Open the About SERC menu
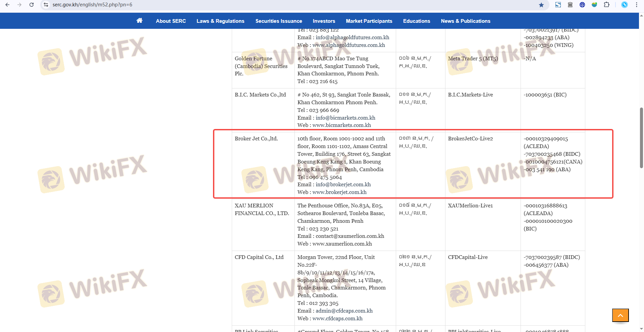 point(171,21)
